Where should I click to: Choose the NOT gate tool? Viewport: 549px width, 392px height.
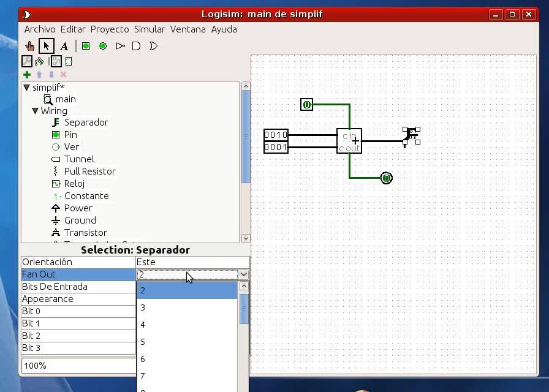click(120, 46)
